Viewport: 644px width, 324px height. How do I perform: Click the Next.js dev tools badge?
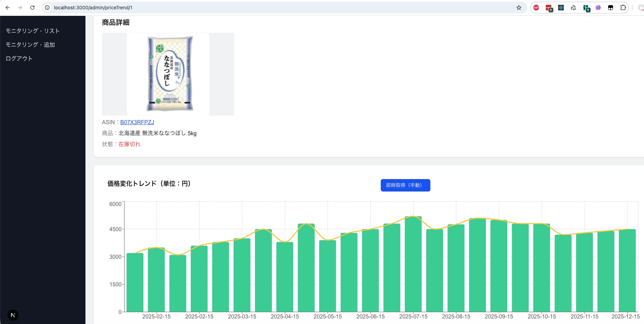[x=13, y=315]
